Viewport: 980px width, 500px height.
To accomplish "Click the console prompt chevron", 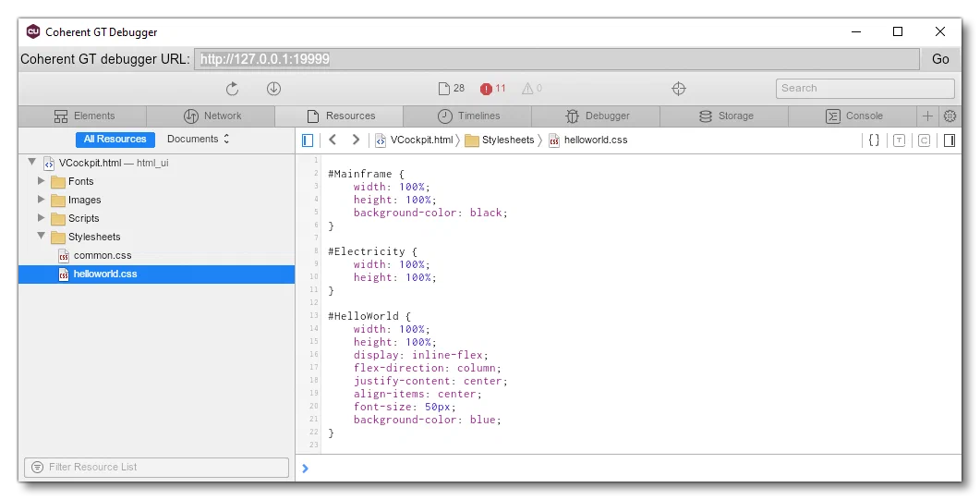I will coord(305,469).
